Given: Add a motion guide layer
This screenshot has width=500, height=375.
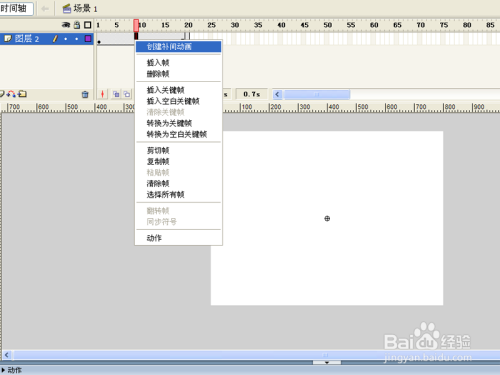Looking at the screenshot, I should 11,94.
